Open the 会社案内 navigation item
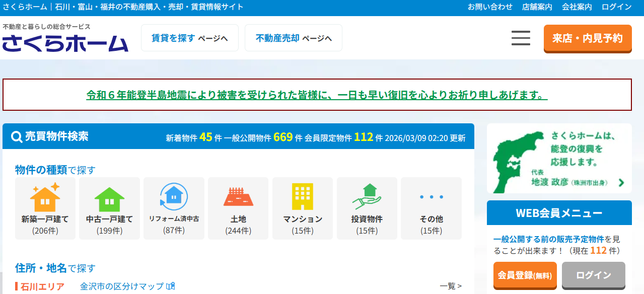644x294 pixels. (576, 7)
